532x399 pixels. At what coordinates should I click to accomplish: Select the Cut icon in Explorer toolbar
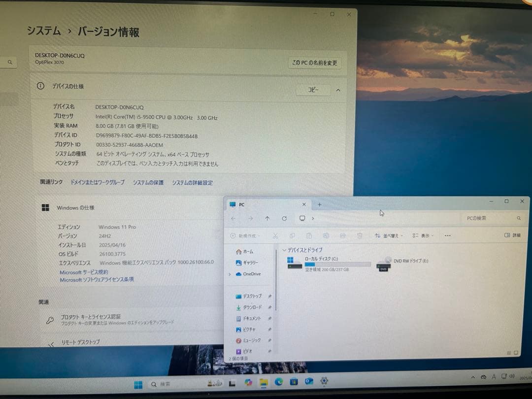point(276,235)
